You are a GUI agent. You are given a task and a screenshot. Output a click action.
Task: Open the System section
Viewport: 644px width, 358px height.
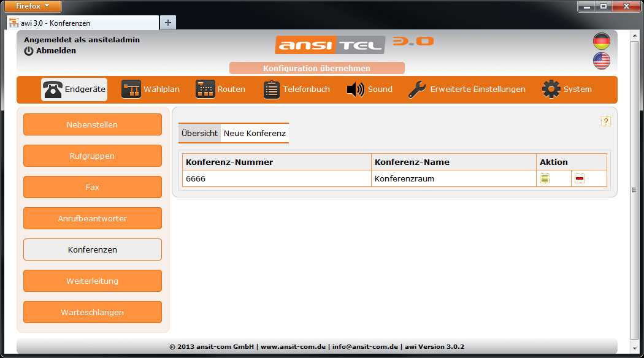[x=567, y=89]
